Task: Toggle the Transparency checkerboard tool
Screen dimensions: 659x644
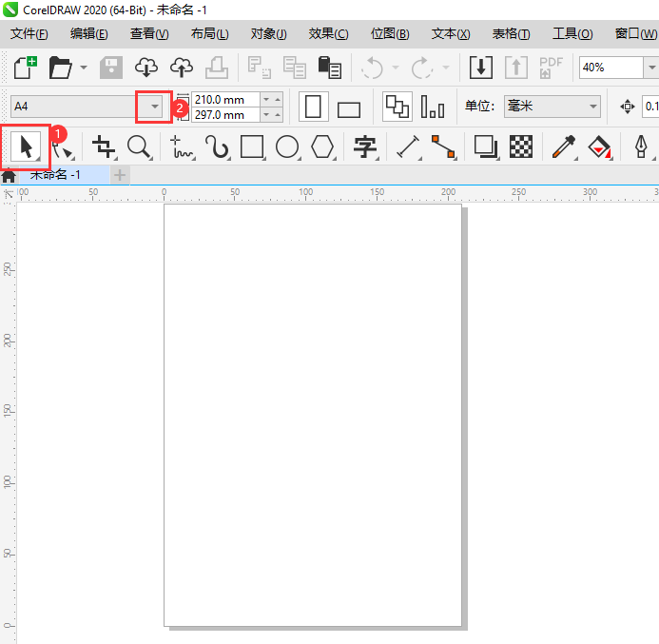Action: (520, 146)
